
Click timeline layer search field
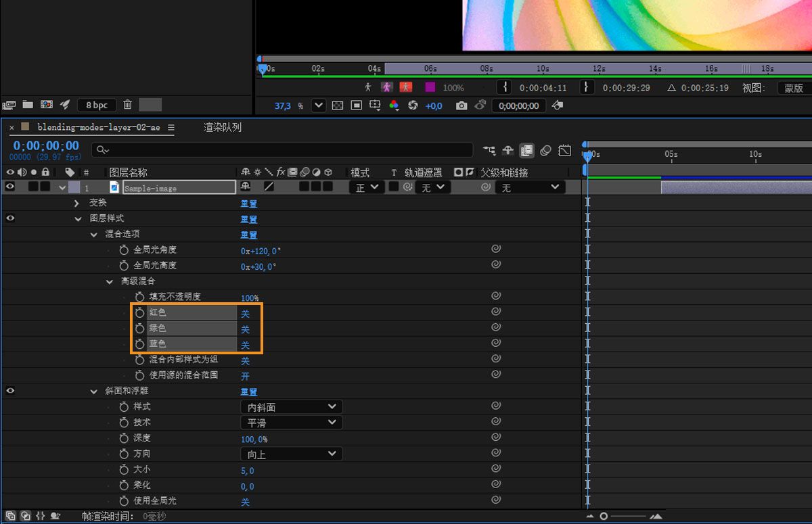coord(282,149)
